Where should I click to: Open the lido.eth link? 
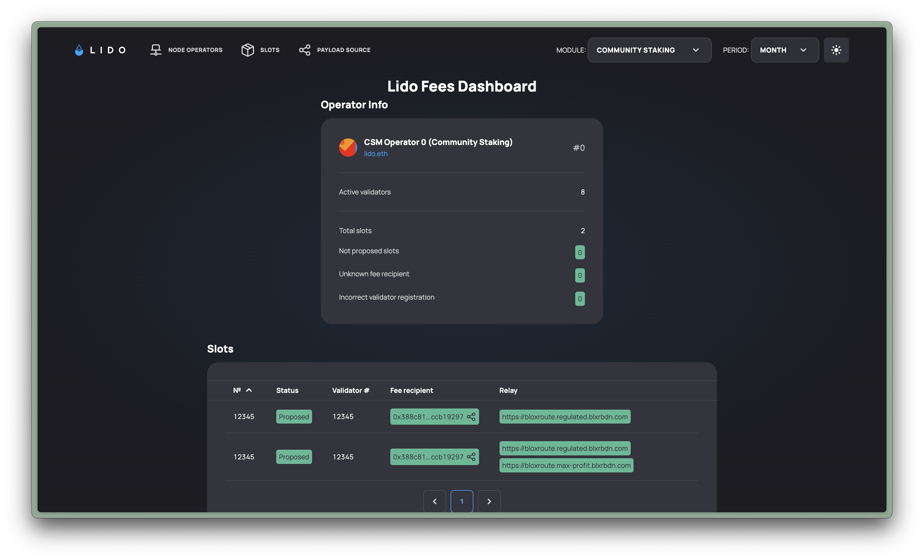(x=376, y=154)
